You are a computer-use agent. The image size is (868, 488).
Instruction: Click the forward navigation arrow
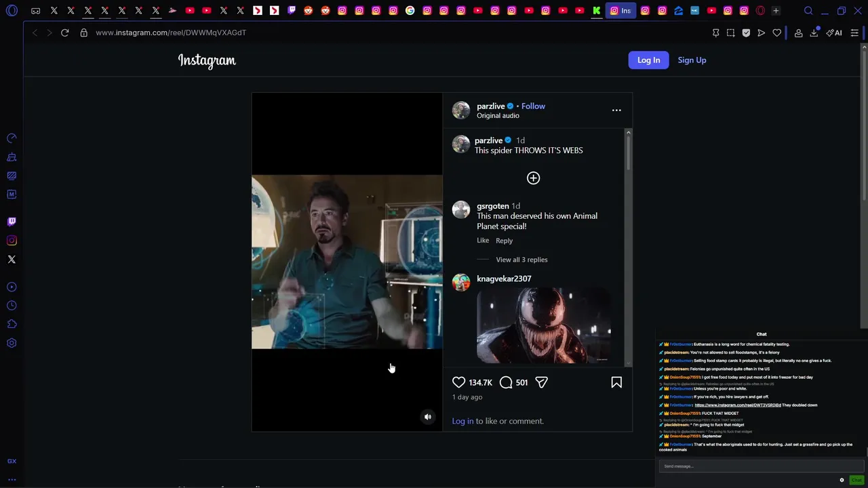click(49, 33)
